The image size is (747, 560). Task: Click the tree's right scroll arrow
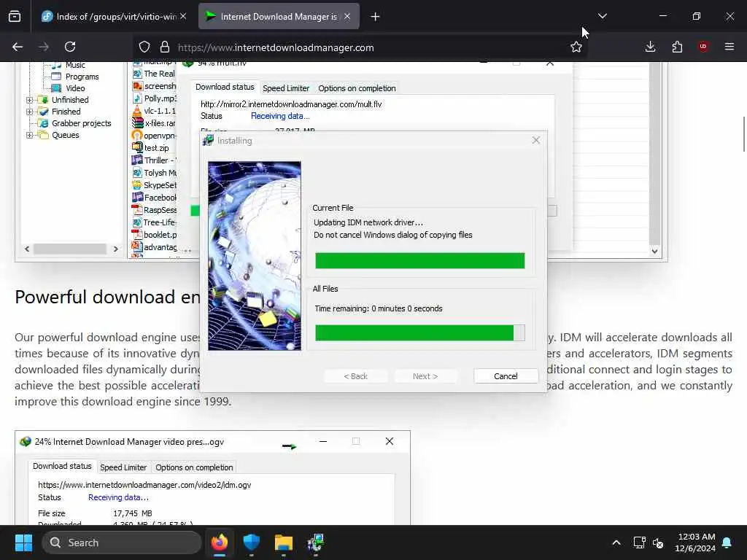[x=115, y=249]
